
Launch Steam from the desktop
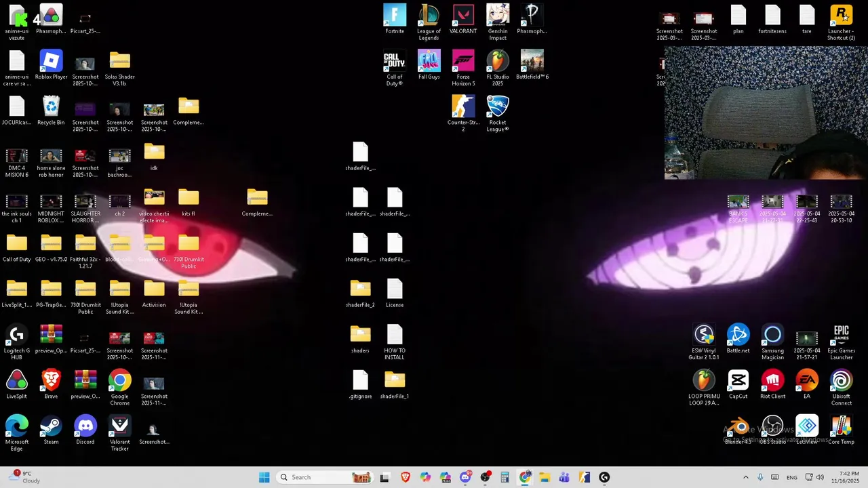(x=51, y=430)
